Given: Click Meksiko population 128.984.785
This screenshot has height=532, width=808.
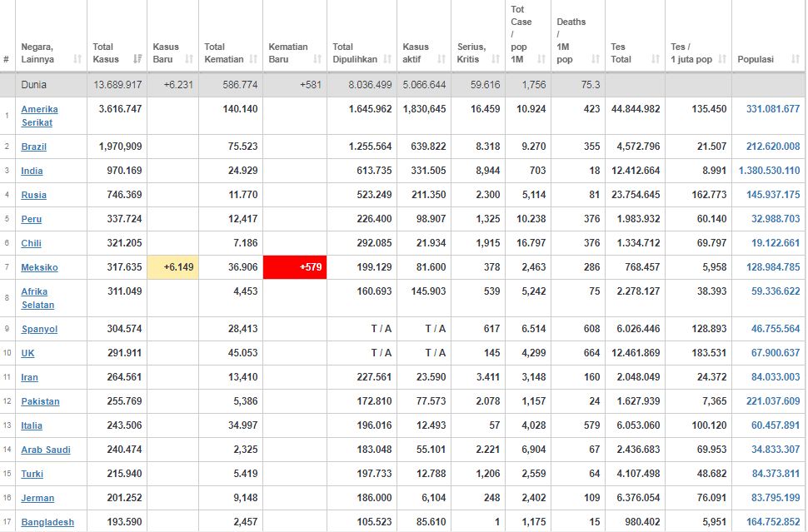Looking at the screenshot, I should click(x=773, y=267).
